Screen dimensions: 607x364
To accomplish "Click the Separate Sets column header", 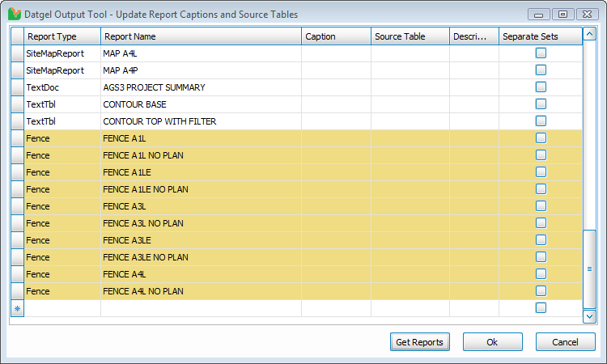I will point(540,36).
